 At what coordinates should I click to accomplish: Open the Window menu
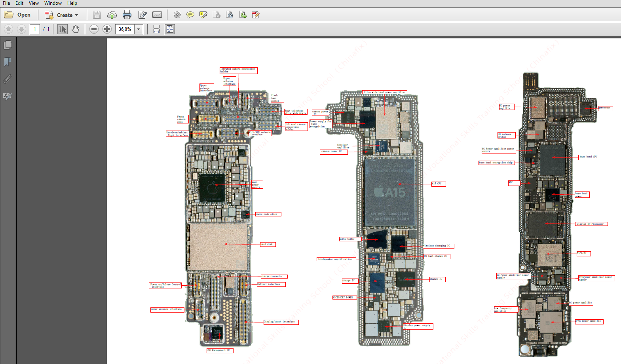pyautogui.click(x=53, y=3)
